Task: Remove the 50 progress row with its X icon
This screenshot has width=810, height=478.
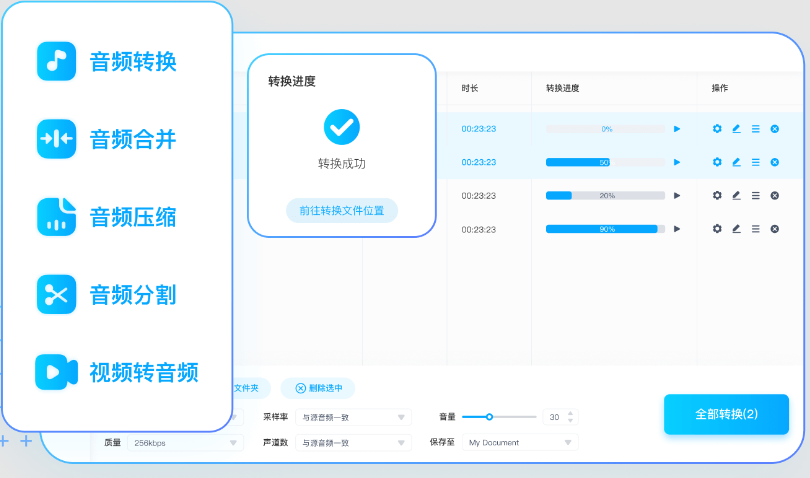Action: coord(775,162)
